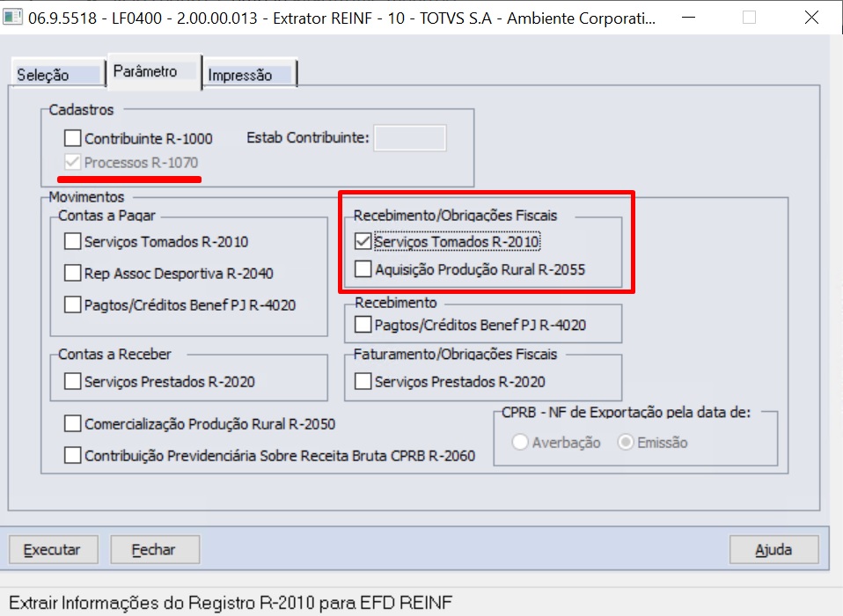
Task: Click the Cadastros group label
Action: 81,110
